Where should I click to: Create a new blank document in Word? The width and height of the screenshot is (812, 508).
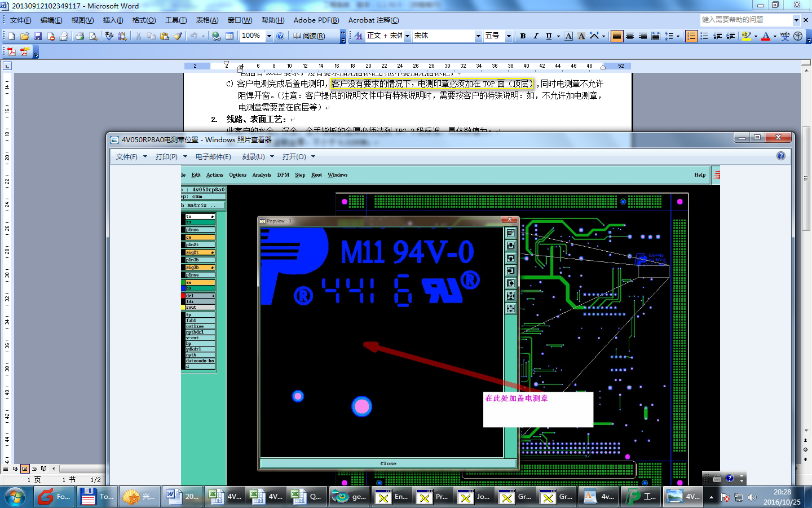tap(12, 36)
